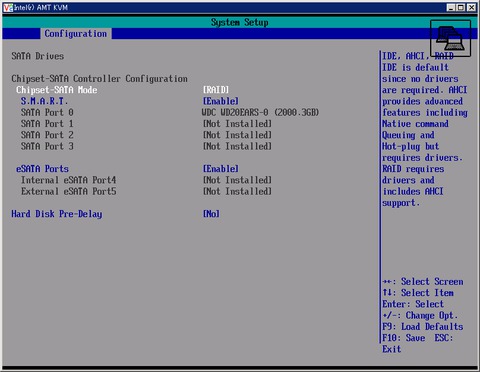Viewport: 480px width, 372px height.
Task: Click the Select Screen help hint
Action: (423, 282)
